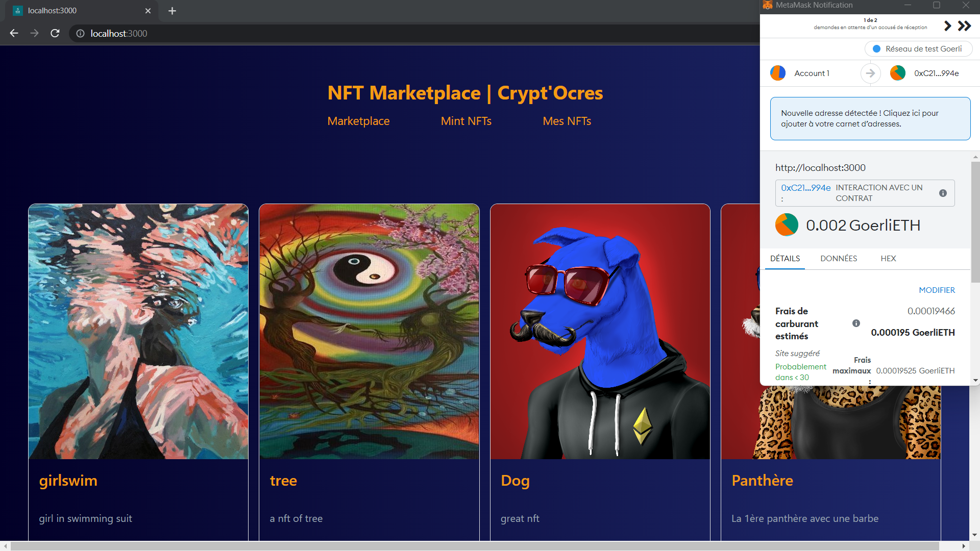The image size is (980, 551).
Task: Click the new address detected notice
Action: pyautogui.click(x=870, y=118)
